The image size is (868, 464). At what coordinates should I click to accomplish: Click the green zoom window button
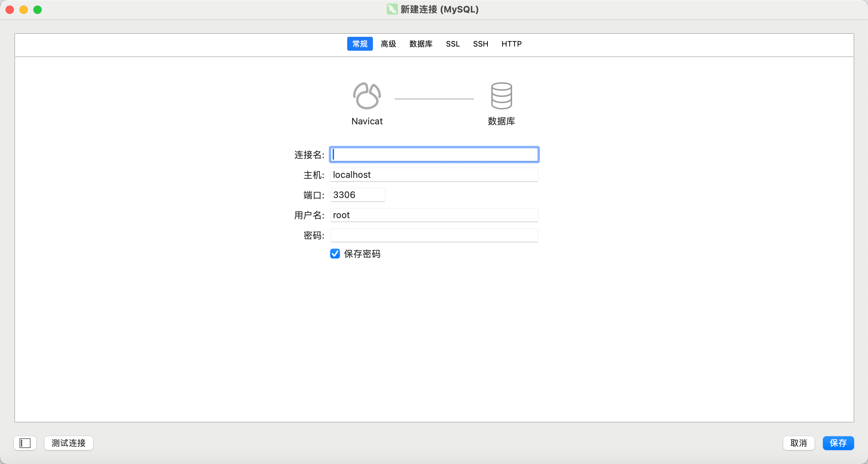click(x=37, y=10)
